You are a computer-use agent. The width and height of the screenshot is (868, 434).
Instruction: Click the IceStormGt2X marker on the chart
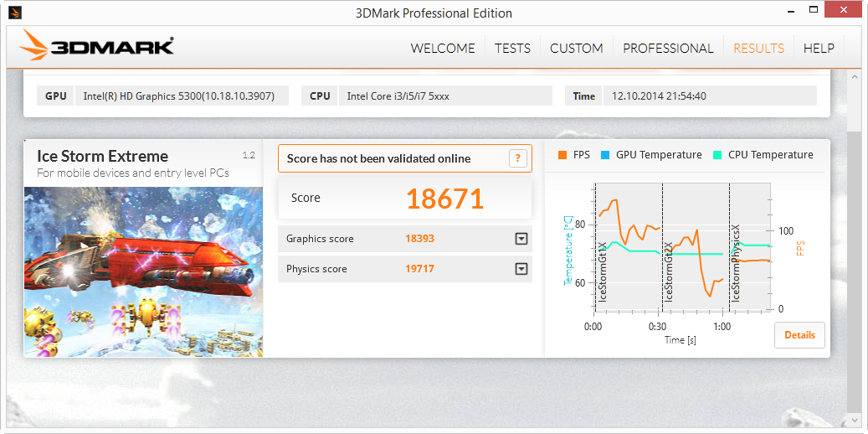point(669,271)
